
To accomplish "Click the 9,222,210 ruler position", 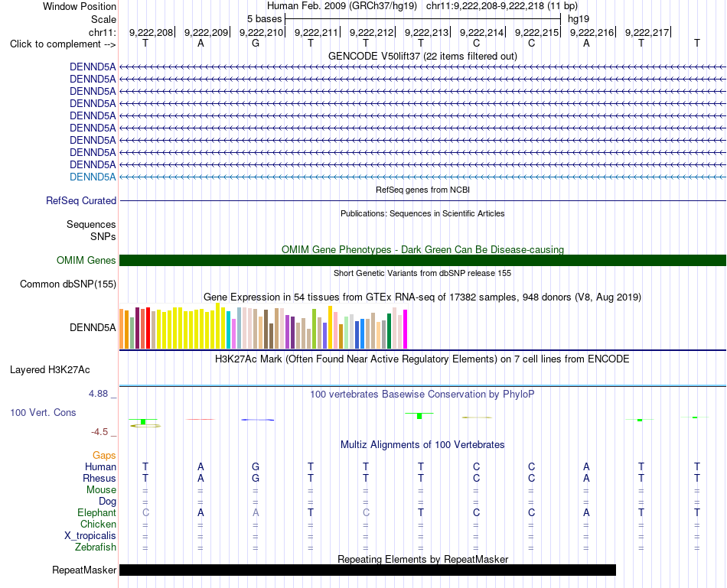I will point(261,32).
